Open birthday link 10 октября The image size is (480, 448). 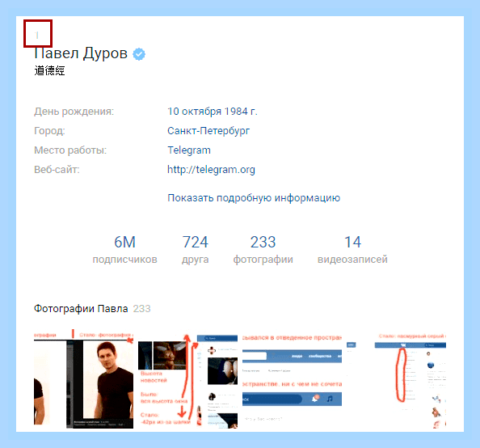point(195,112)
